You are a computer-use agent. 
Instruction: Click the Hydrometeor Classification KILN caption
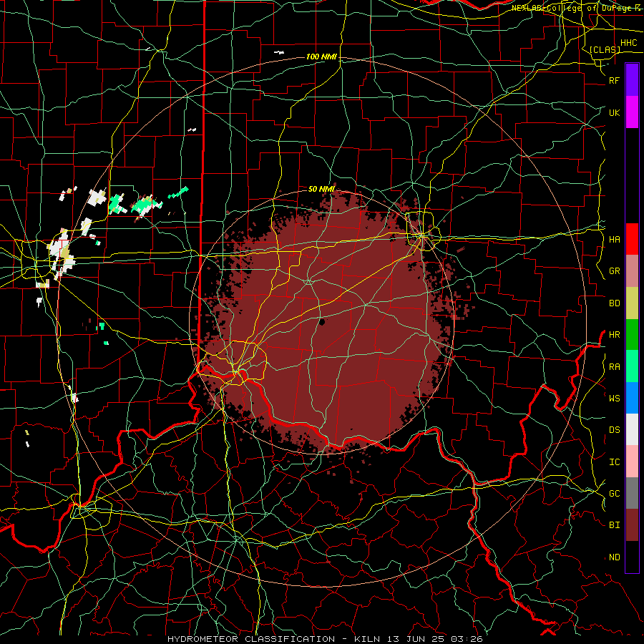(x=325, y=639)
